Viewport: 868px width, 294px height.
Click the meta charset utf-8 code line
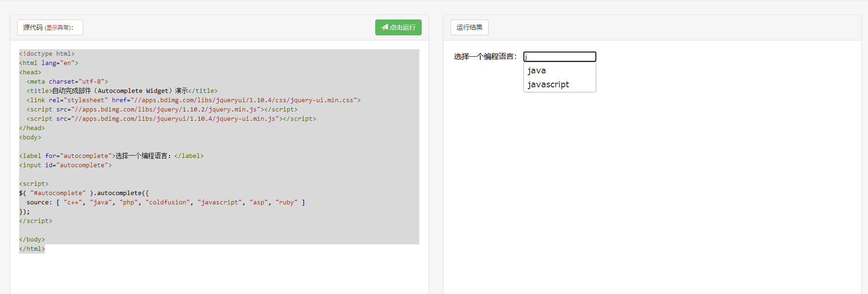pyautogui.click(x=67, y=82)
